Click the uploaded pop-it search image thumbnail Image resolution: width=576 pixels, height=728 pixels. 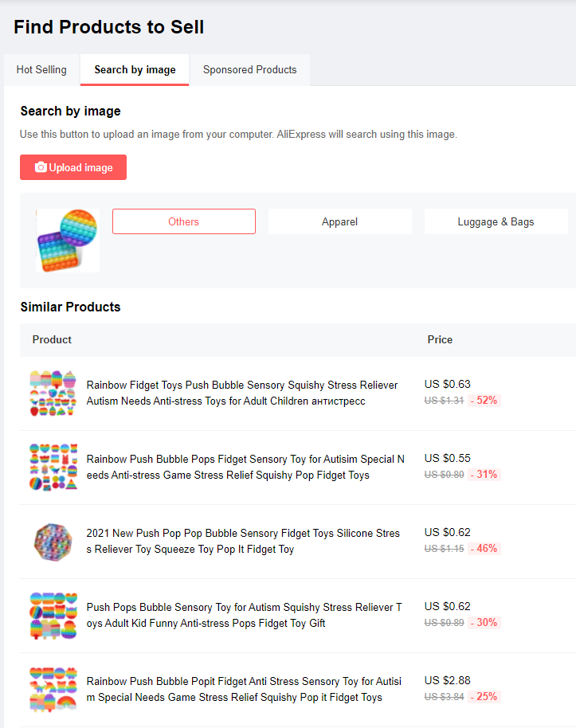tap(68, 241)
